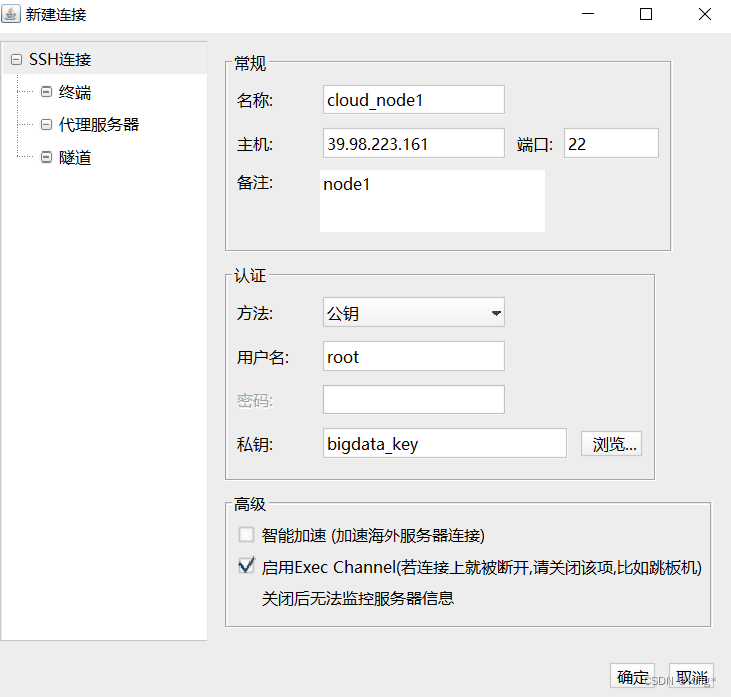The width and height of the screenshot is (731, 697).
Task: Click the 私钥 field with bigdata_key
Action: pos(445,443)
